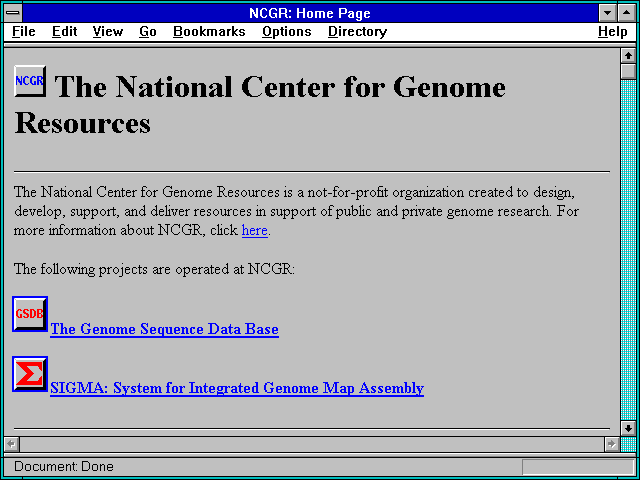Image resolution: width=640 pixels, height=480 pixels.
Task: Open the Help menu
Action: coord(613,31)
